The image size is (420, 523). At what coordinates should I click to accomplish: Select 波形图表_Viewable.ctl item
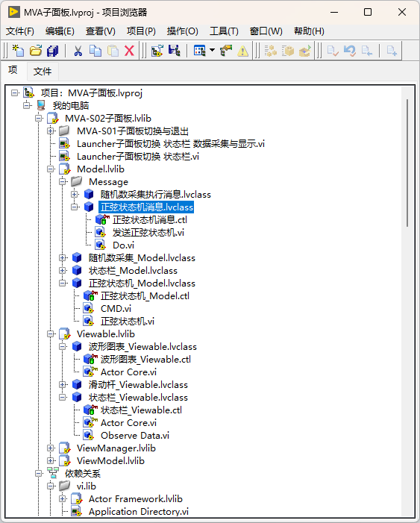[145, 359]
